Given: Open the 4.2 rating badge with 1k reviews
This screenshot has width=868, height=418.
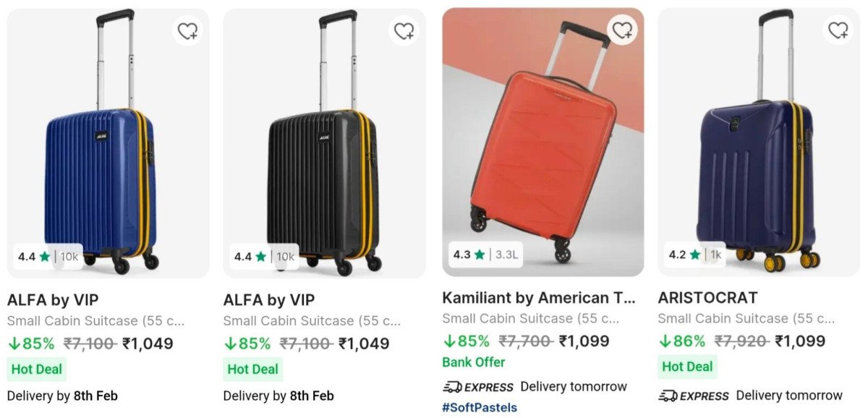Looking at the screenshot, I should 694,255.
